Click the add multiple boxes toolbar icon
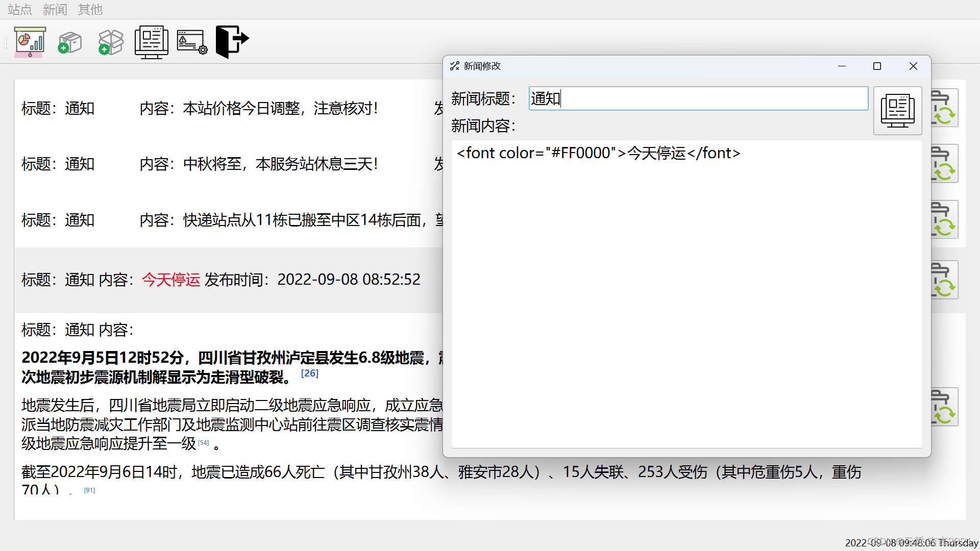Viewport: 980px width, 551px height. click(111, 42)
